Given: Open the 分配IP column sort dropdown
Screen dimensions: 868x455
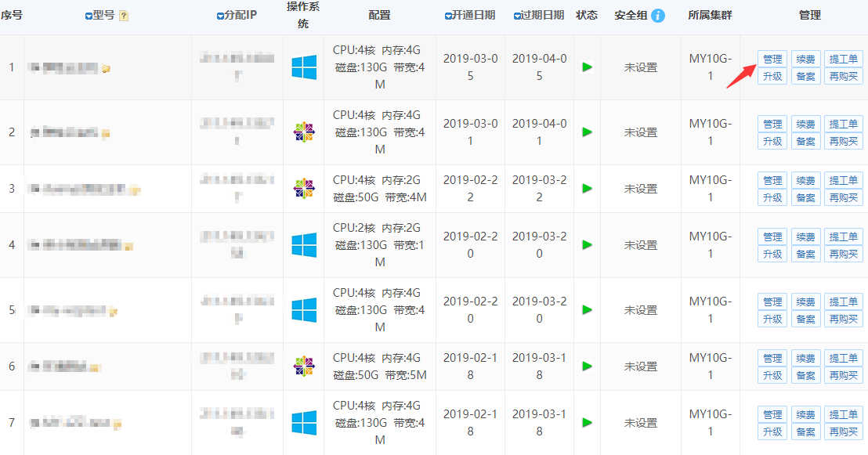Looking at the screenshot, I should pos(220,16).
